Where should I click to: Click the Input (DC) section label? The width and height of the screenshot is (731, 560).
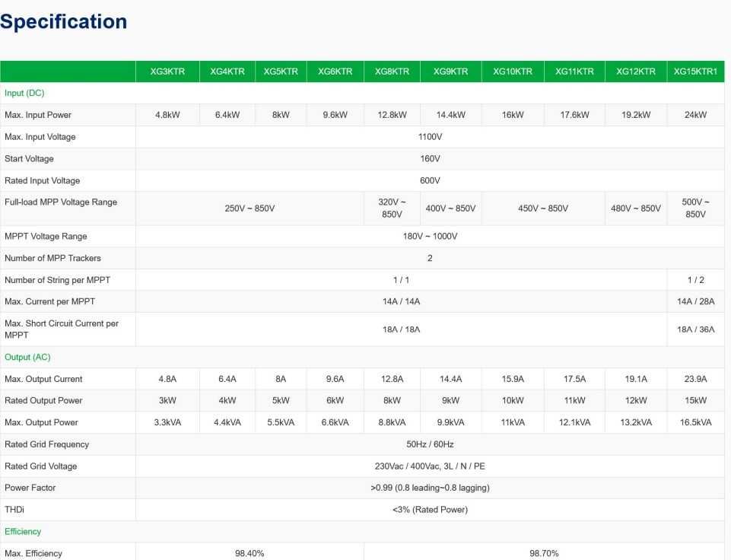point(24,93)
